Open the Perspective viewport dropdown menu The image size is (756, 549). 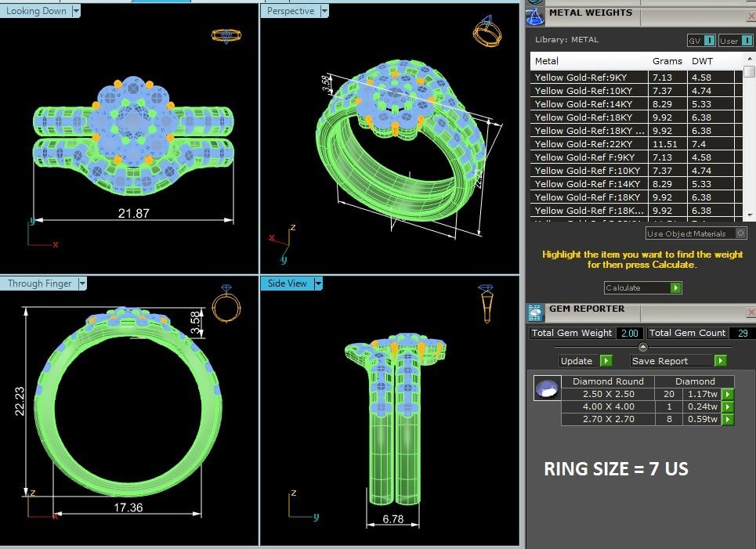point(323,11)
